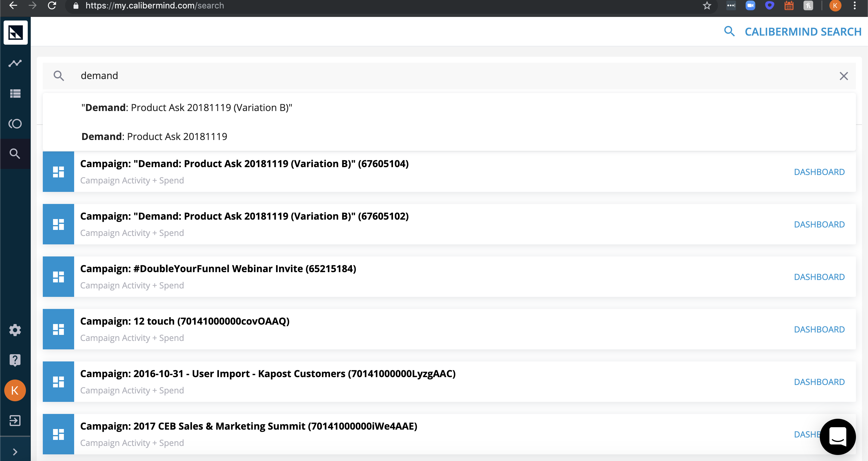Click DASHBOARD link for campaign 67605102
The height and width of the screenshot is (461, 868).
coord(819,224)
